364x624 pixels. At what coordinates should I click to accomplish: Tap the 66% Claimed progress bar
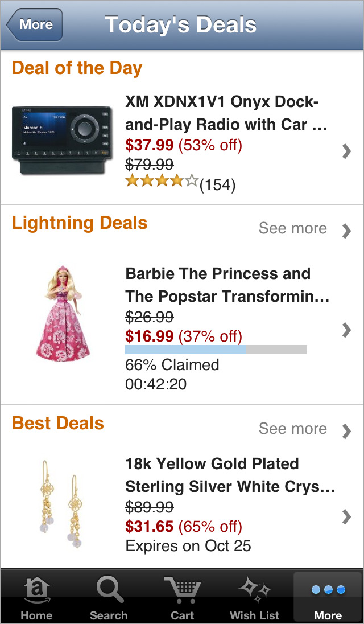click(216, 350)
